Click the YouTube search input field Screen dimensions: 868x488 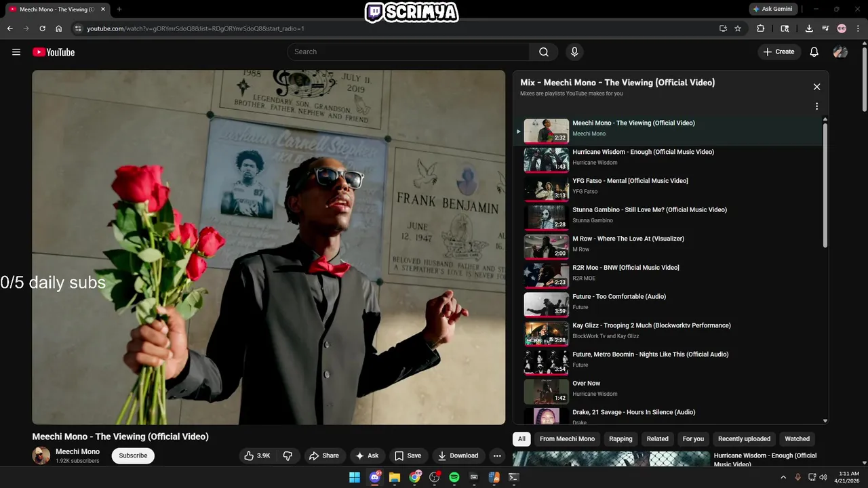pyautogui.click(x=408, y=52)
